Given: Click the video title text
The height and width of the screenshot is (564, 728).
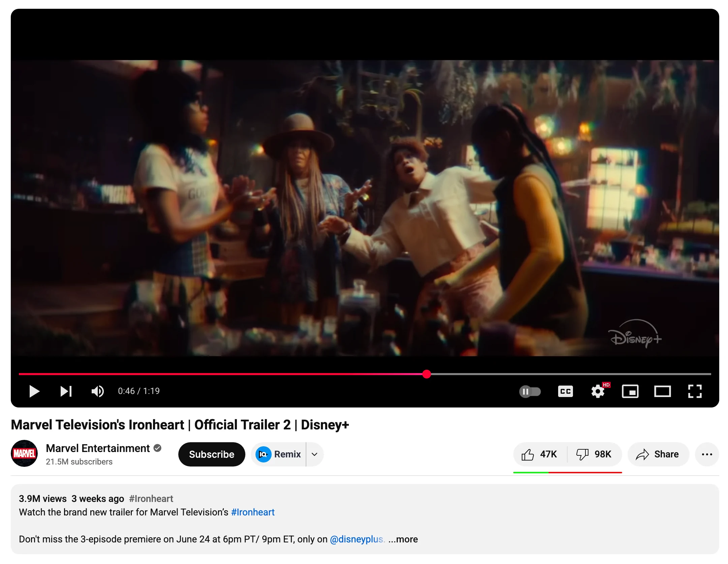Looking at the screenshot, I should click(180, 425).
